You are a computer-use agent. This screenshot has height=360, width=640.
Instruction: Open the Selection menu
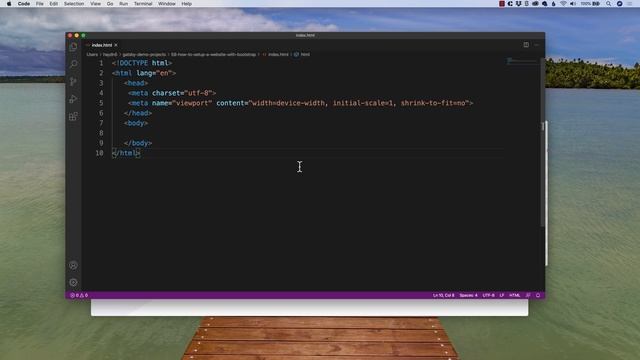click(x=74, y=4)
